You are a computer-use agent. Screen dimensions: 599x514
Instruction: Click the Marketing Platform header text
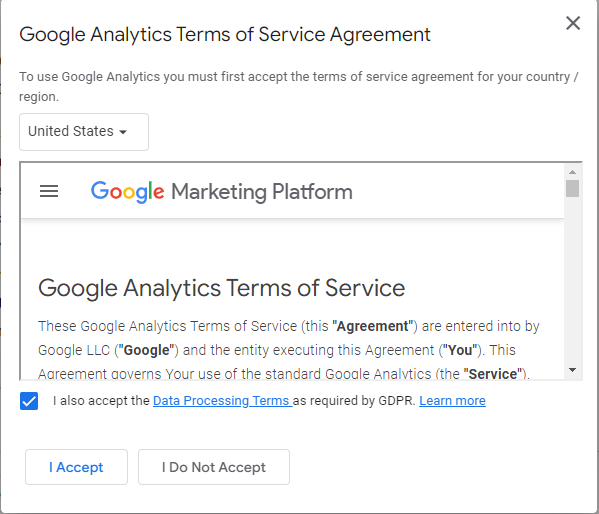[x=262, y=191]
